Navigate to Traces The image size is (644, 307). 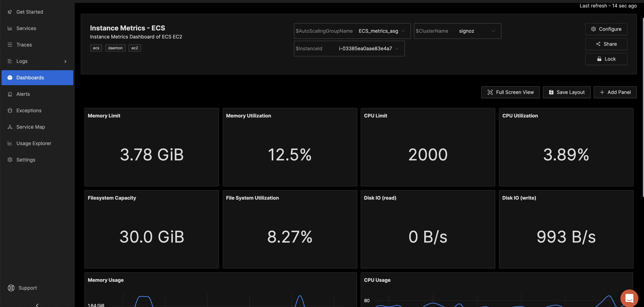(37, 45)
